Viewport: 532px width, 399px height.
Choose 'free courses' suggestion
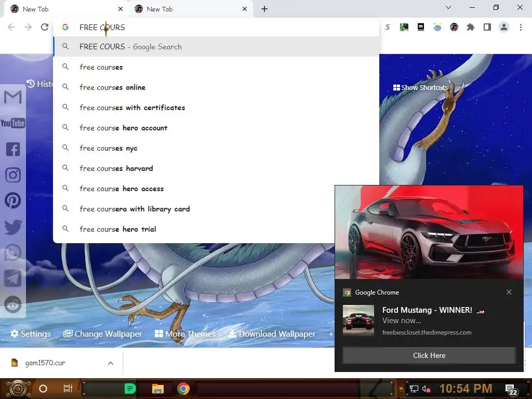click(x=216, y=67)
